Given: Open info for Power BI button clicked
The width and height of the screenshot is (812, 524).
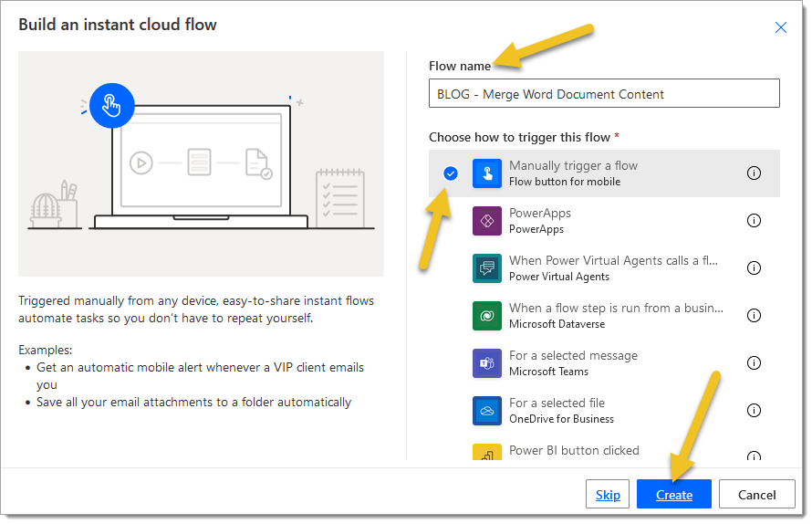Looking at the screenshot, I should [754, 456].
